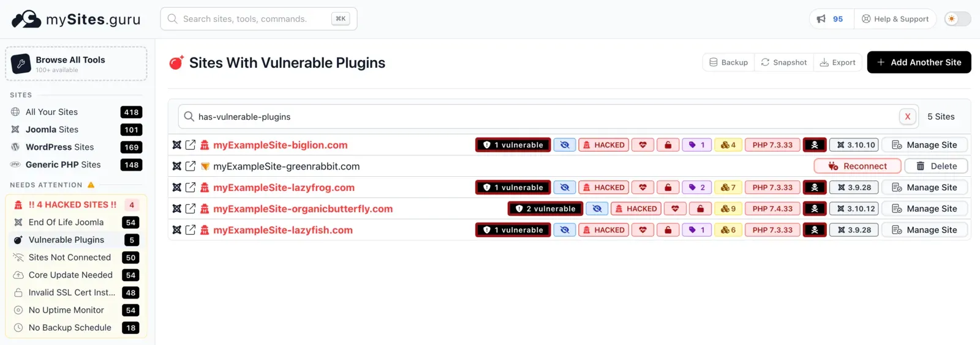Open Sites Not Connected list
This screenshot has height=345, width=980.
click(x=76, y=258)
